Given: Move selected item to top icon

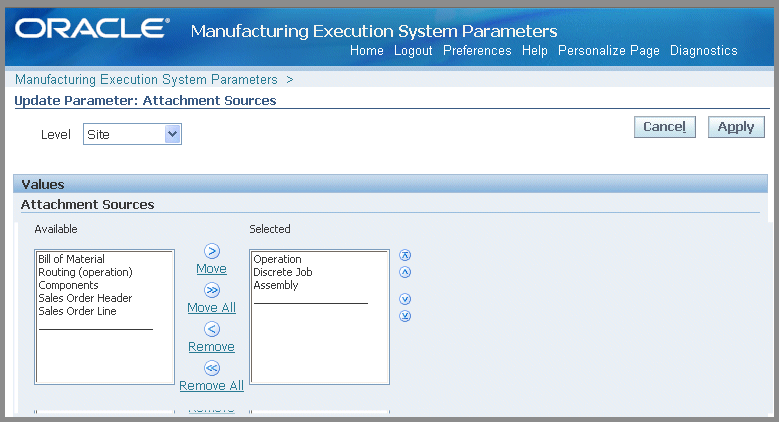Looking at the screenshot, I should point(405,255).
